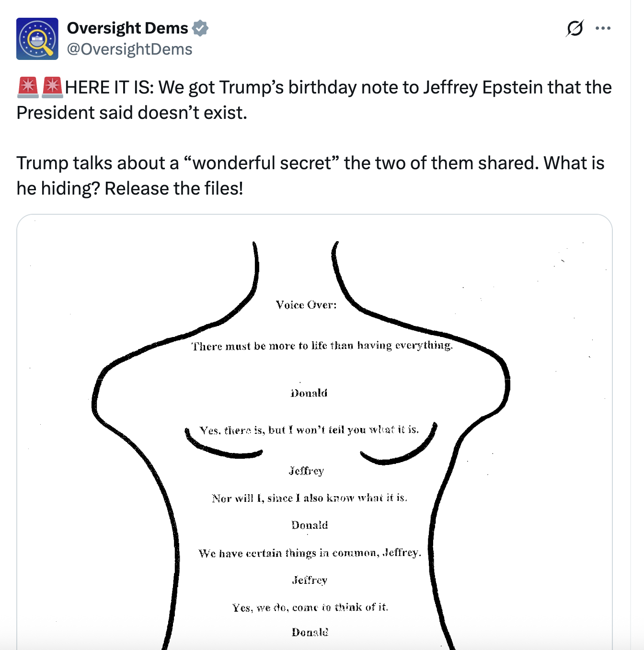The image size is (644, 650).
Task: Open the Oversight Dems display name link
Action: click(127, 28)
